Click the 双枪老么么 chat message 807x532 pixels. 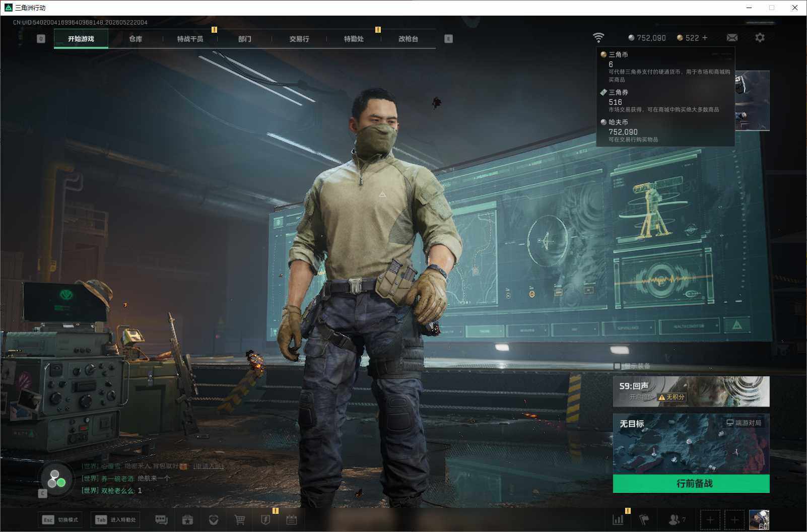[x=112, y=491]
